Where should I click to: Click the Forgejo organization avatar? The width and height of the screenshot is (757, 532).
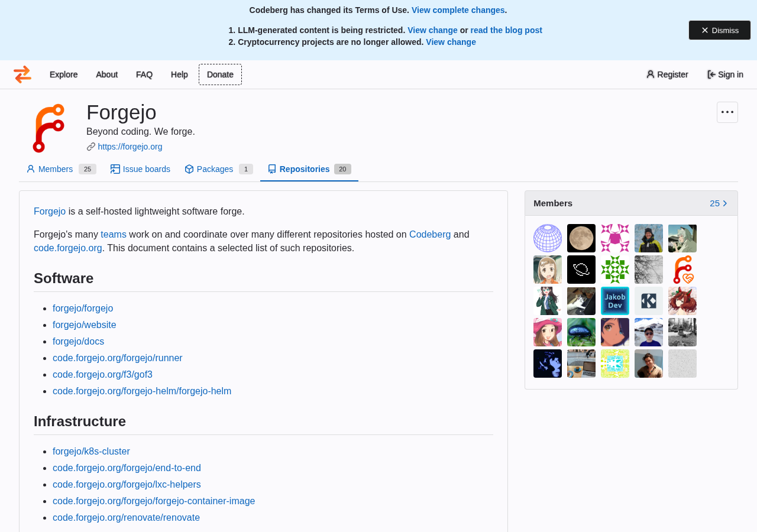coord(48,128)
